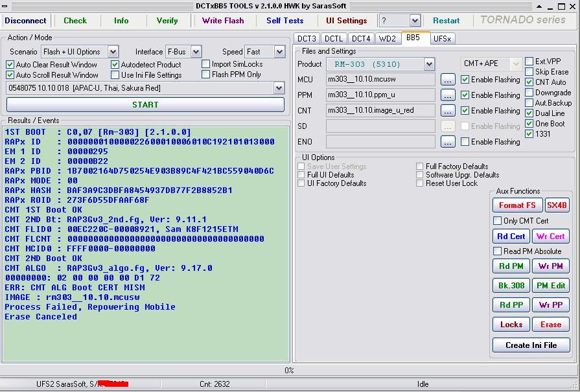Toggle the 1331 checkbox

coord(529,134)
